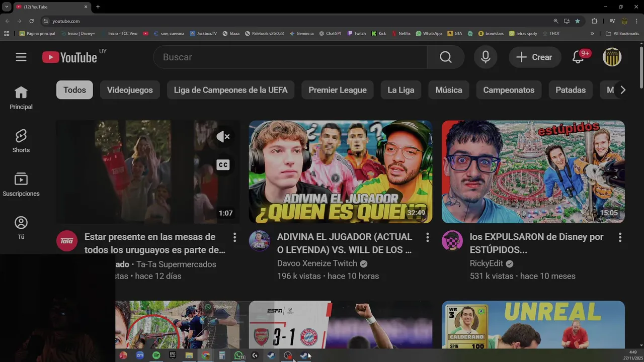This screenshot has width=644, height=362.
Task: Open the 'Estar presente en las mesas' title
Action: point(155,243)
